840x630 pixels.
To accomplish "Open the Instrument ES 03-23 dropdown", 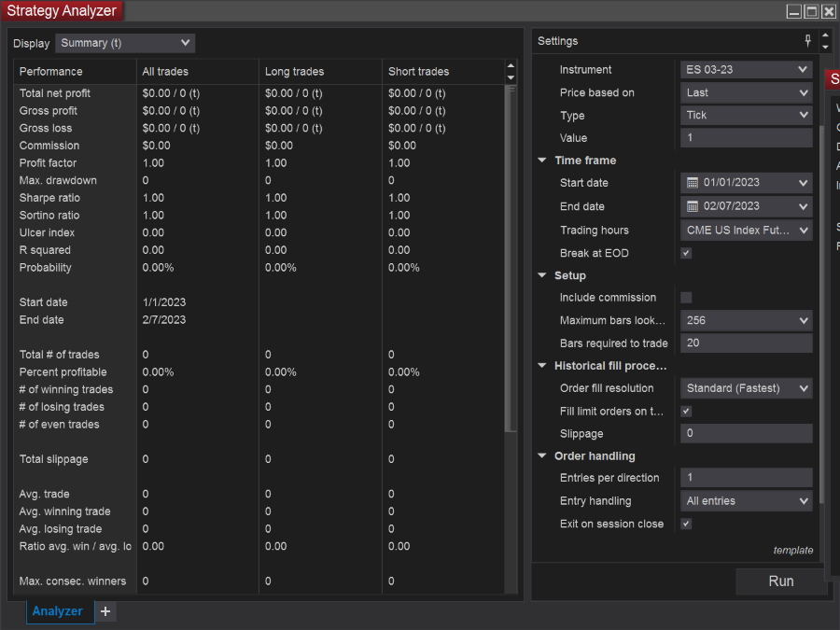I will pos(747,70).
